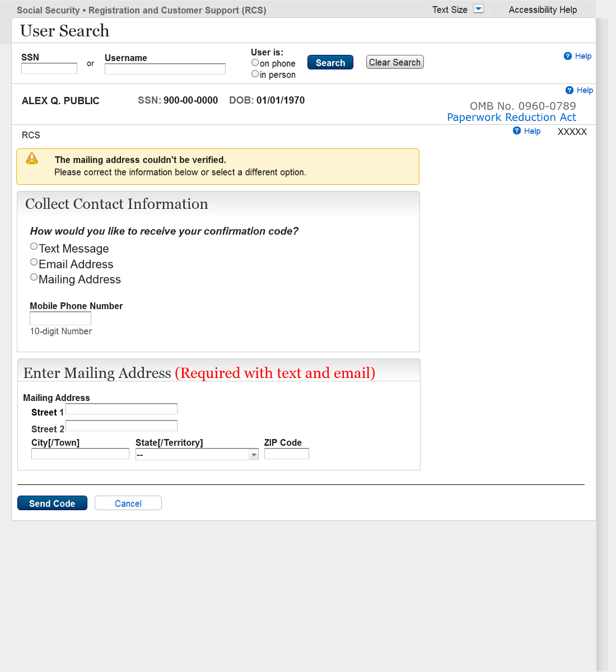616x672 pixels.
Task: Cancel the contact information form
Action: click(128, 503)
